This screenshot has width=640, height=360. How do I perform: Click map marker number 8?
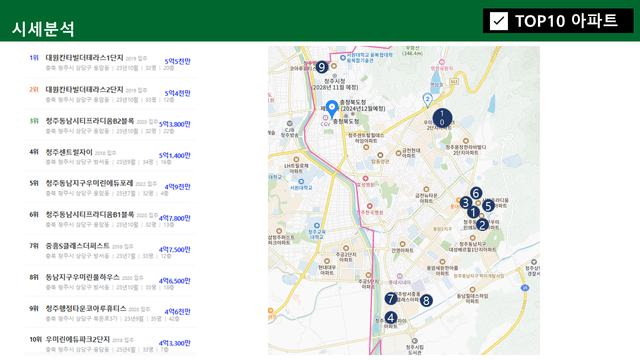click(426, 301)
